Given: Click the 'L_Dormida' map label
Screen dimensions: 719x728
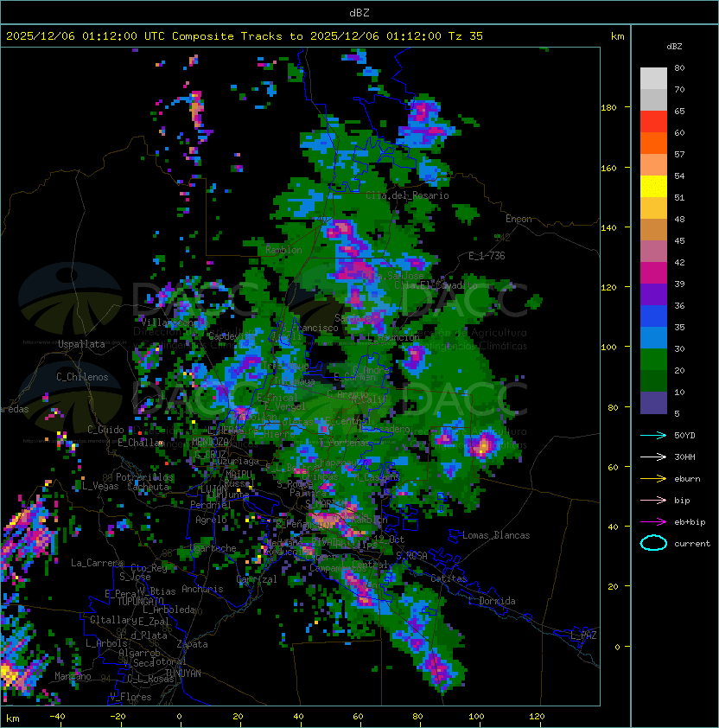Looking at the screenshot, I should [492, 601].
